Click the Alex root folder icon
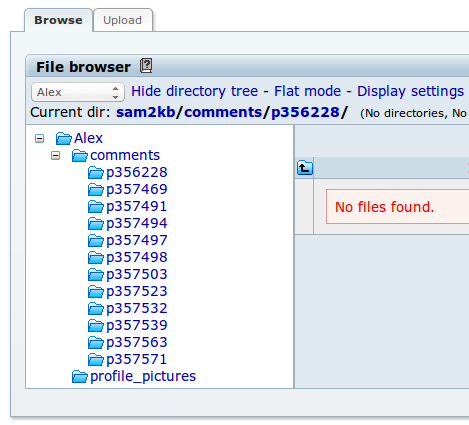This screenshot has height=425, width=469. tap(64, 138)
